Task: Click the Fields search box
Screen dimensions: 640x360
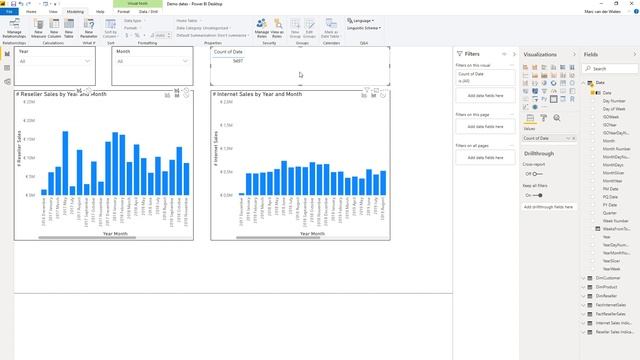Action: pos(610,69)
